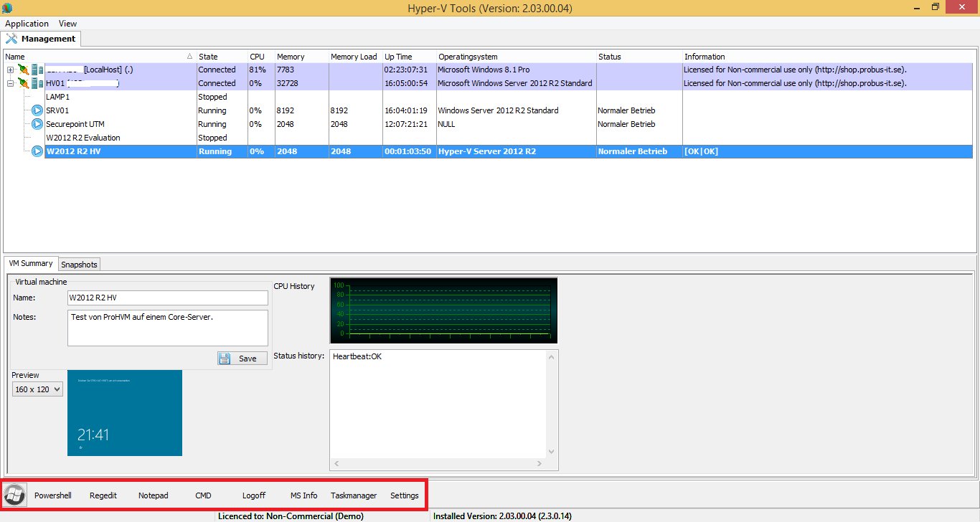
Task: Open the preview size 160 x 120 dropdown
Action: [37, 389]
